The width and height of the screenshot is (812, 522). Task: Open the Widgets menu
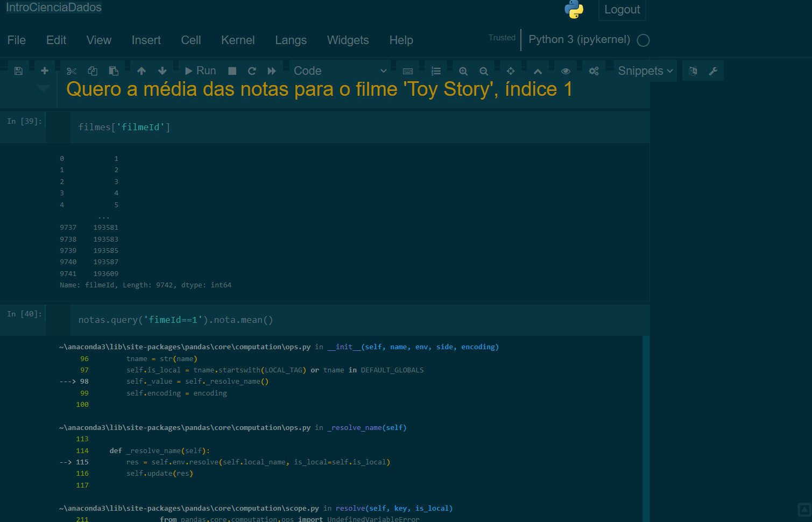348,40
